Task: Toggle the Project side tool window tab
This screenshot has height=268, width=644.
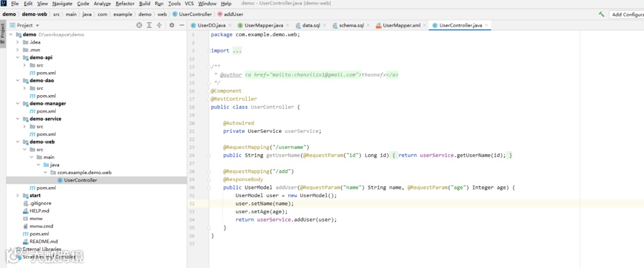Action: coord(3,35)
